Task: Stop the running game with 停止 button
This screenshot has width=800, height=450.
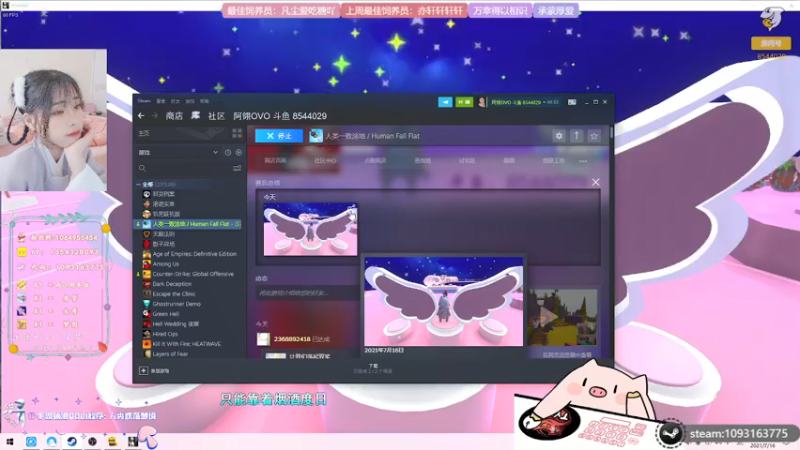Action: click(279, 136)
